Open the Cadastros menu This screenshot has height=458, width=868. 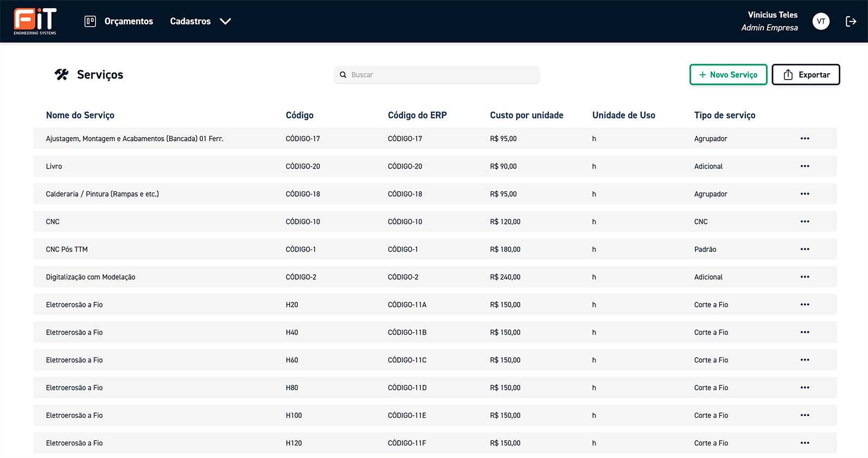click(190, 21)
